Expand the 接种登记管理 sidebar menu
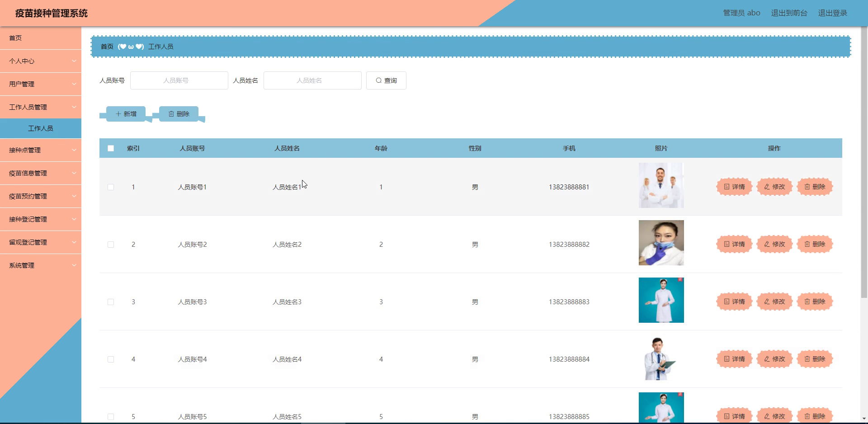868x424 pixels. (41, 219)
